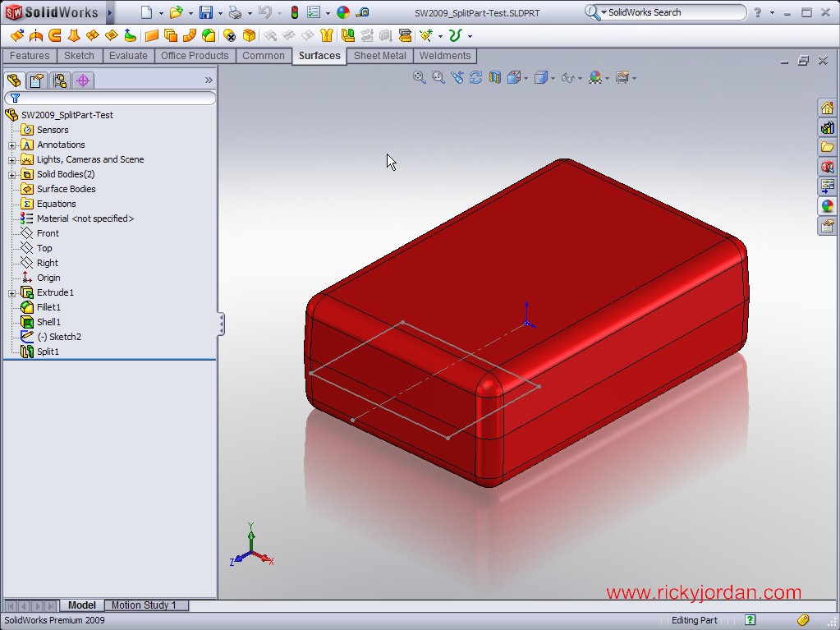Expand the Extrude1 feature node
The image size is (840, 630).
[x=11, y=293]
